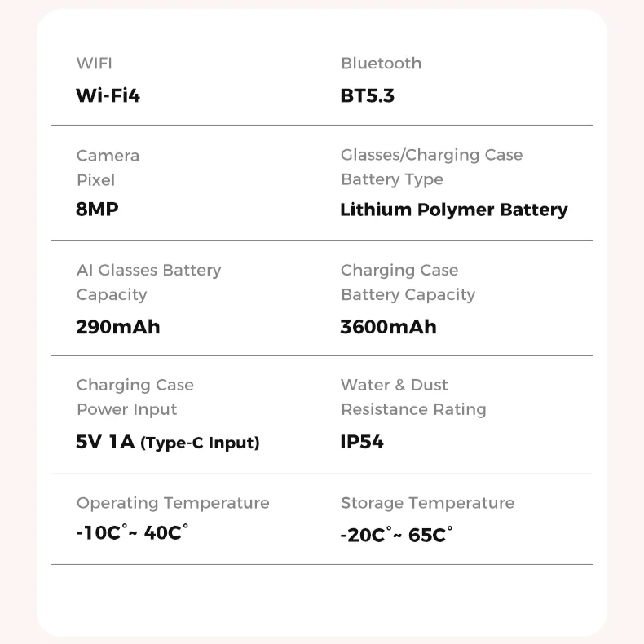Select the IP54 rating value
The height and width of the screenshot is (644, 644).
coord(362,443)
